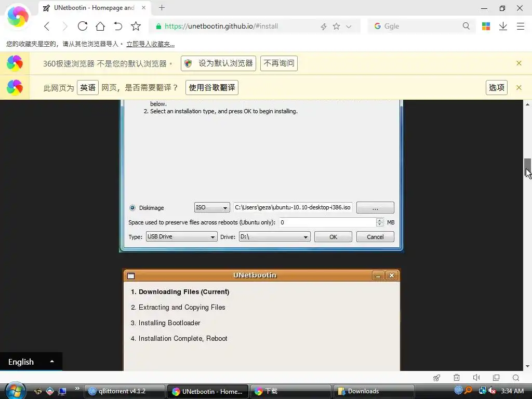Select the UNetbootin - Homepage tab
Image resolution: width=532 pixels, height=399 pixels.
(95, 8)
